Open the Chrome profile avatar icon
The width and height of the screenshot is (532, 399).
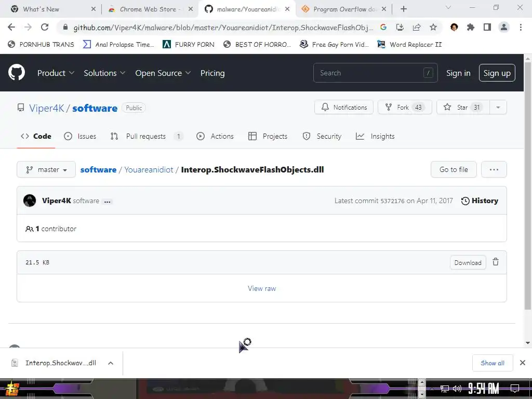(504, 27)
